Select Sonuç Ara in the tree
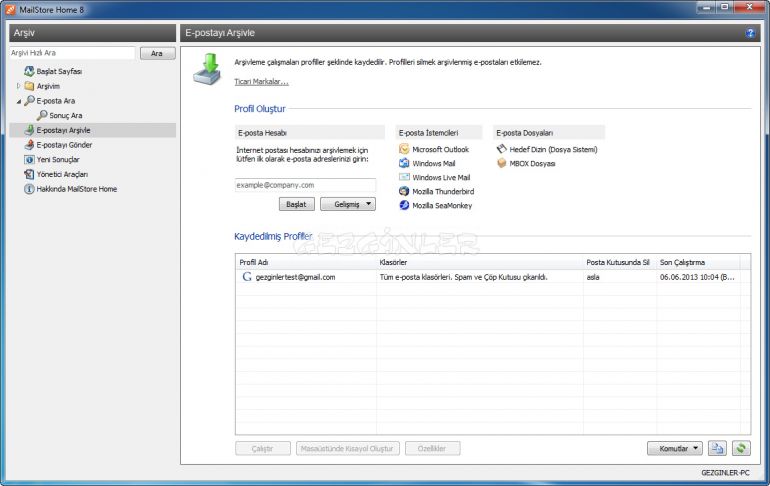770x486 pixels. [59, 115]
